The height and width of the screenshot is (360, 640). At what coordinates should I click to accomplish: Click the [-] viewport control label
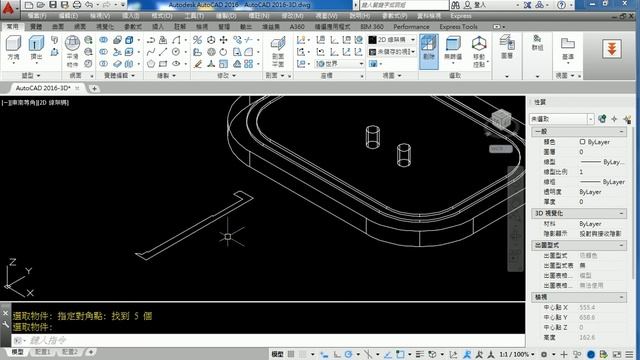point(5,103)
